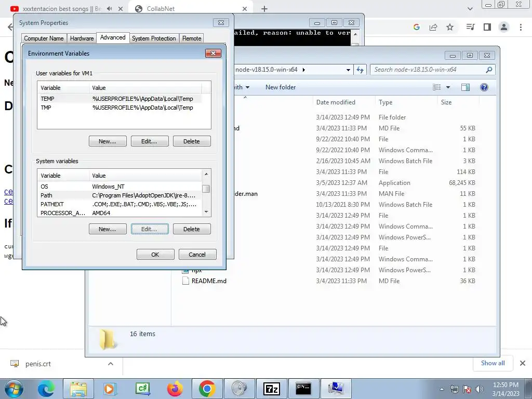The height and width of the screenshot is (399, 532).
Task: Switch to the Hardware tab
Action: (82, 38)
